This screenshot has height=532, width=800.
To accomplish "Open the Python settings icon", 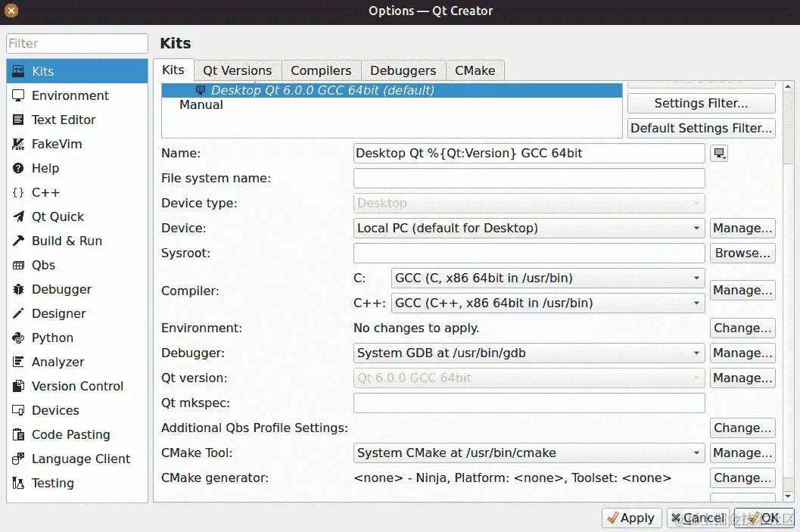I will tap(18, 338).
